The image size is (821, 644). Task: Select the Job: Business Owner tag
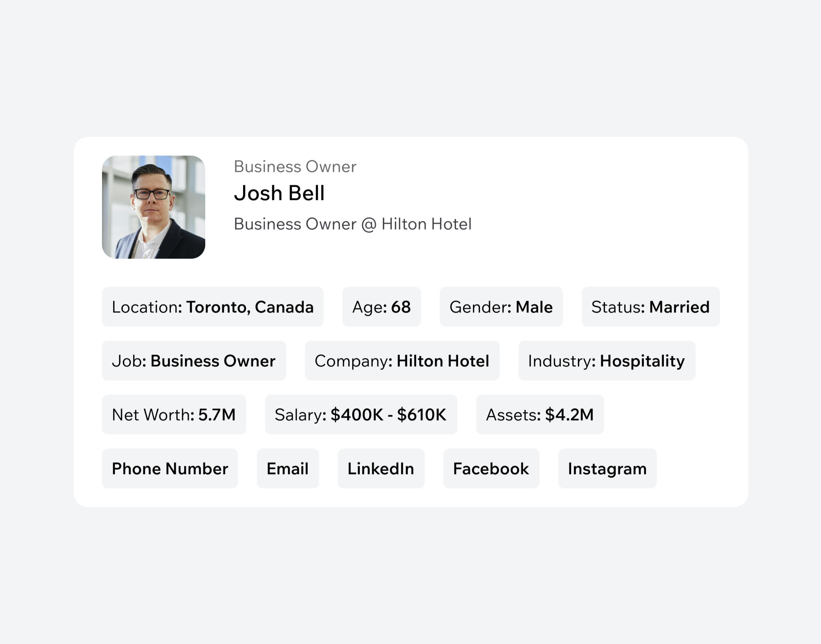tap(194, 360)
